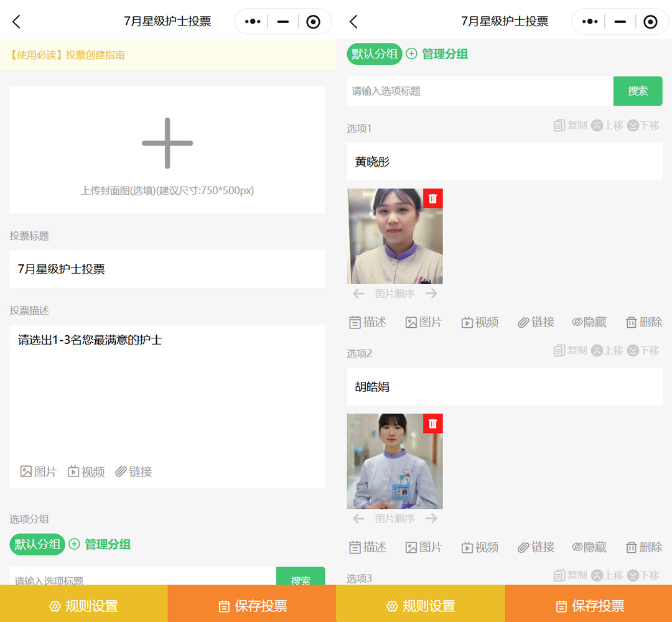Toggle 隐藏 for 选项2
The width and height of the screenshot is (672, 622).
tap(589, 547)
